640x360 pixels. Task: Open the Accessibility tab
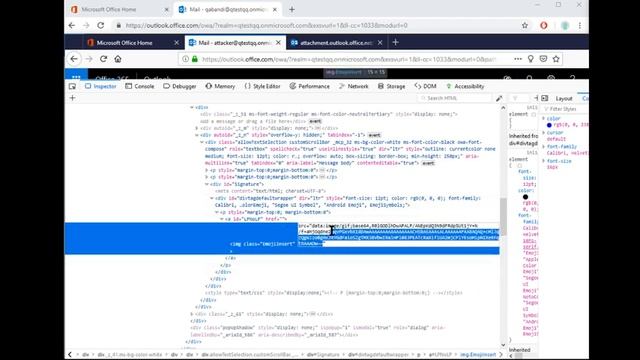pos(465,86)
